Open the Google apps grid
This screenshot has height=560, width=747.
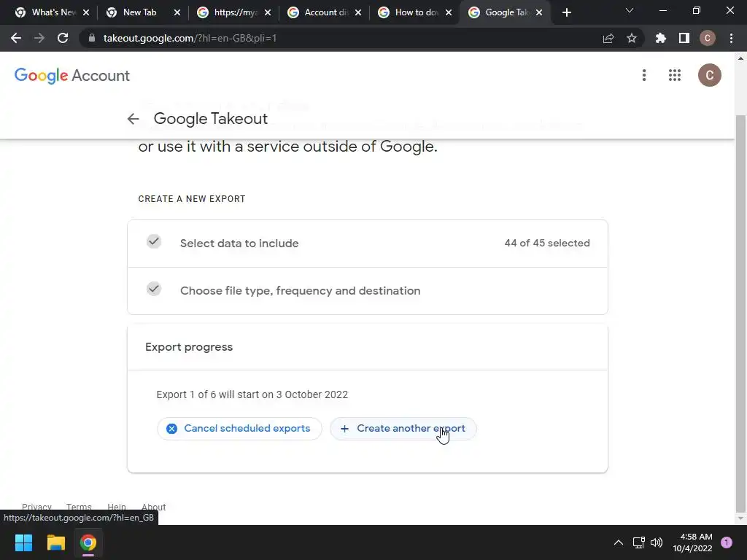(x=675, y=75)
